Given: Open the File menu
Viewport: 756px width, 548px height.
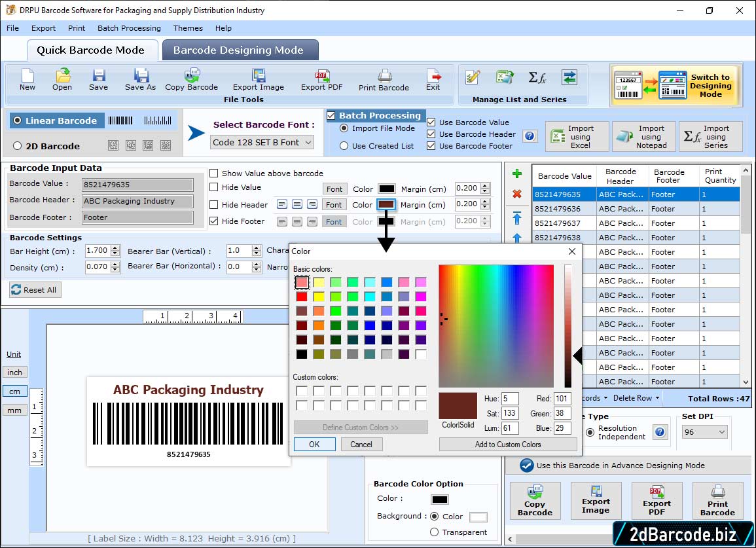Looking at the screenshot, I should (12, 28).
